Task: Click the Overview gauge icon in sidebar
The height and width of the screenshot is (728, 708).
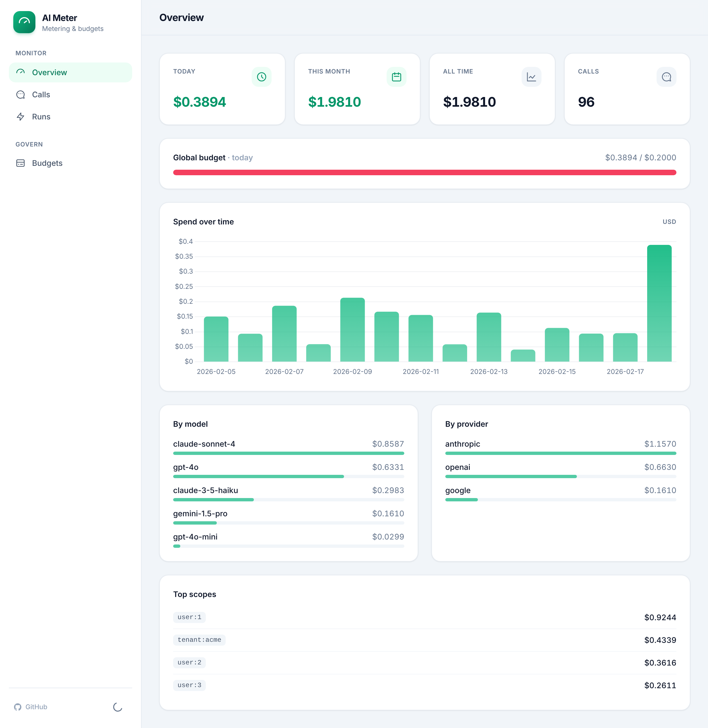Action: pyautogui.click(x=20, y=72)
